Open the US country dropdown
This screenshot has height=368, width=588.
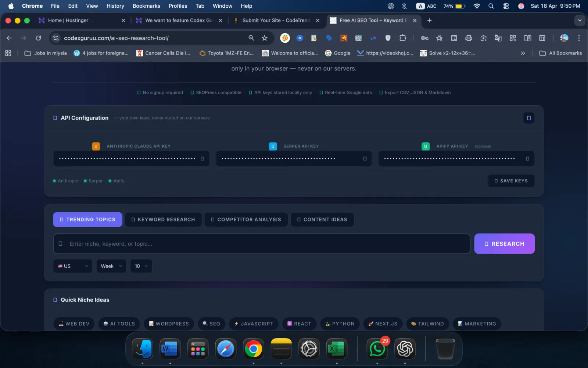73,266
